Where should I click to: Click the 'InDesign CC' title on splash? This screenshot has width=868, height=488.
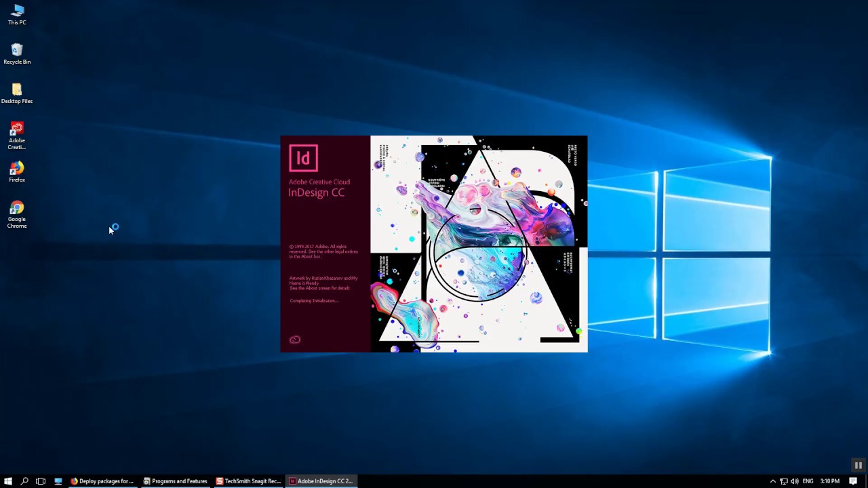317,192
